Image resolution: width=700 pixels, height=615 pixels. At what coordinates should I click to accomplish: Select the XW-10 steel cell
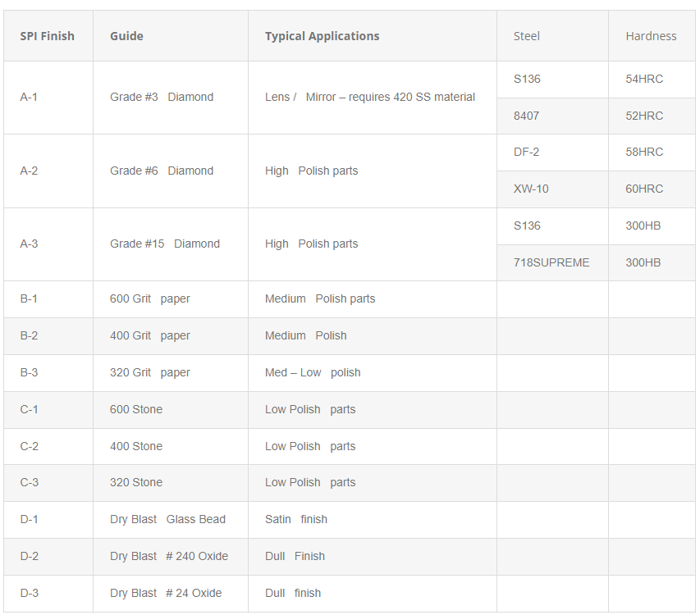pyautogui.click(x=531, y=189)
